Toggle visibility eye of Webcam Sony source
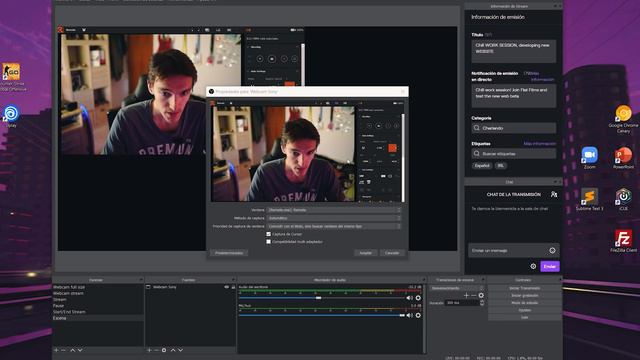The height and width of the screenshot is (360, 640). (227, 287)
